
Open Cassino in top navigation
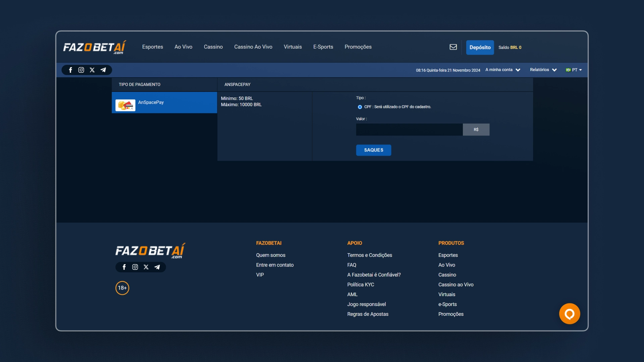[x=213, y=47]
